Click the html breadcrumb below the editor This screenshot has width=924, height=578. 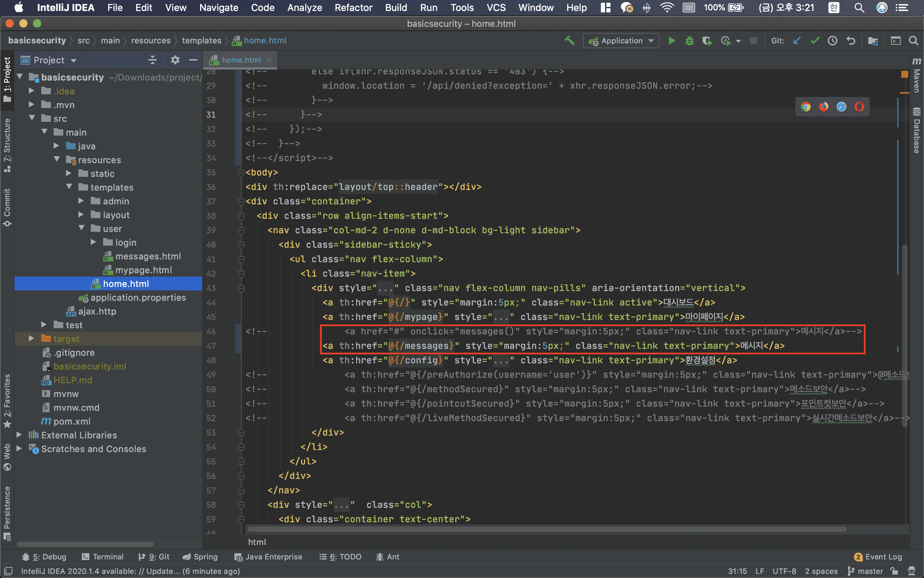click(x=257, y=542)
